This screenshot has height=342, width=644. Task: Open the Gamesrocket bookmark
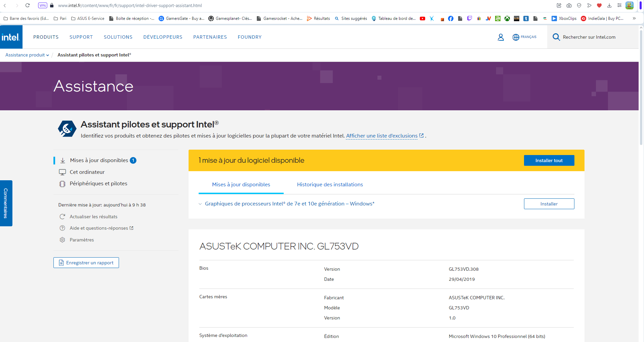click(x=279, y=18)
